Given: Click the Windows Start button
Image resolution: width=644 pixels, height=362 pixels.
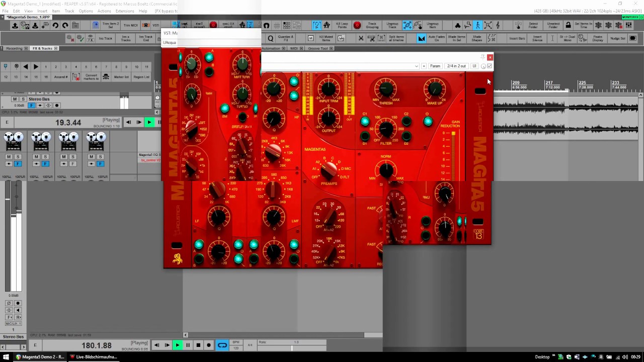Looking at the screenshot, I should (x=7, y=357).
